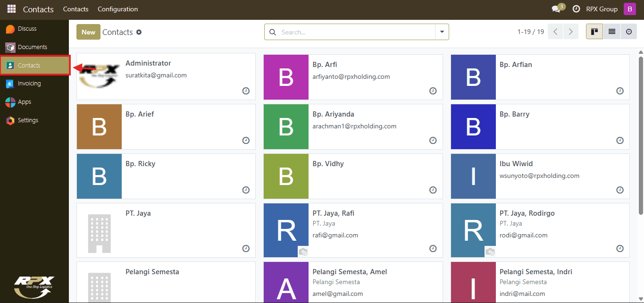Open the apps grid menu icon
The width and height of the screenshot is (644, 303).
point(11,9)
